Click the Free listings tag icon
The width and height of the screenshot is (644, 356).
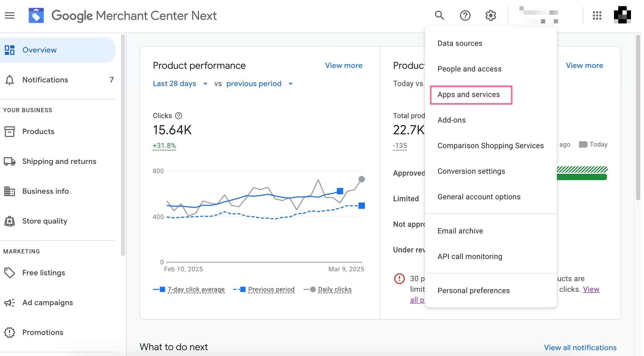coord(10,273)
